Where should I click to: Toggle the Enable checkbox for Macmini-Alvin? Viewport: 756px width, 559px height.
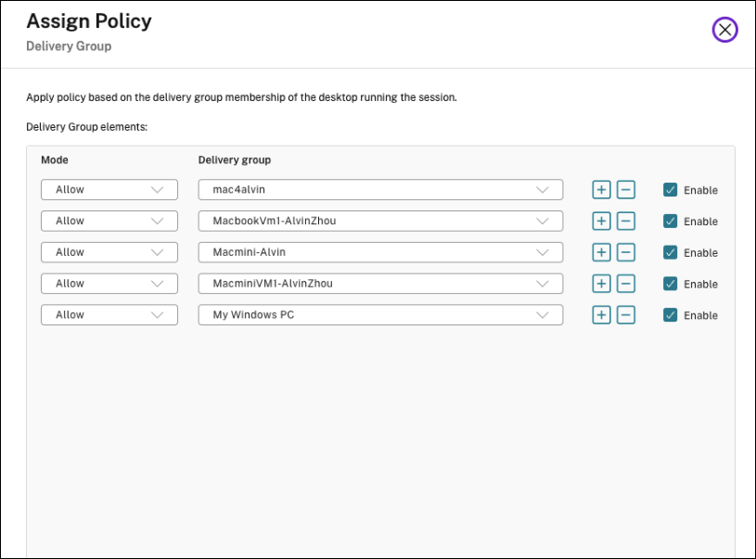(x=671, y=252)
